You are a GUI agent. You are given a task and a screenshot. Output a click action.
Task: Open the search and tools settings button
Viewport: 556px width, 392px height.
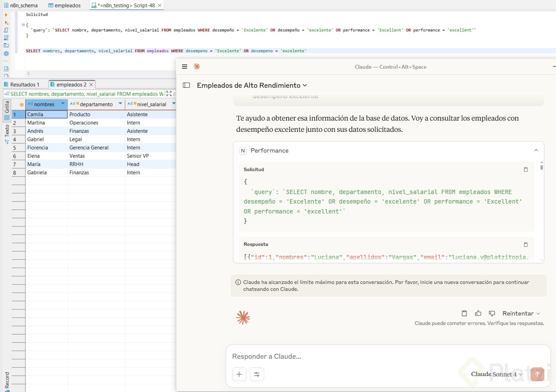[x=257, y=374]
